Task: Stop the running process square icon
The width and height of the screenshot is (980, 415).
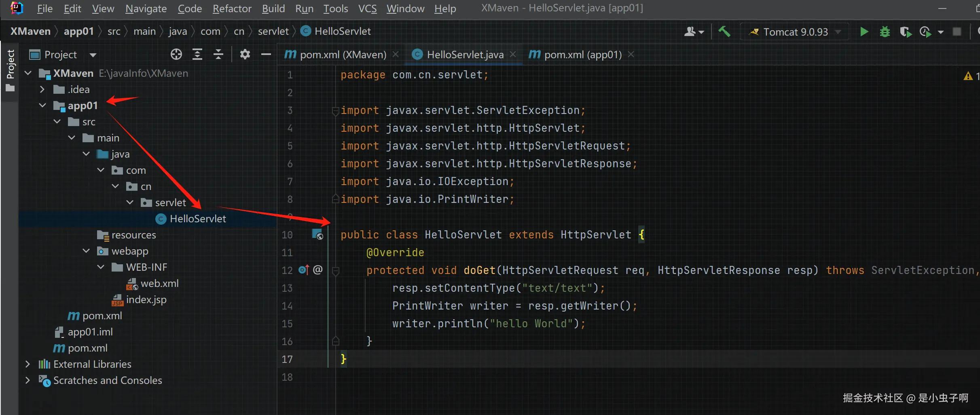Action: 957,32
